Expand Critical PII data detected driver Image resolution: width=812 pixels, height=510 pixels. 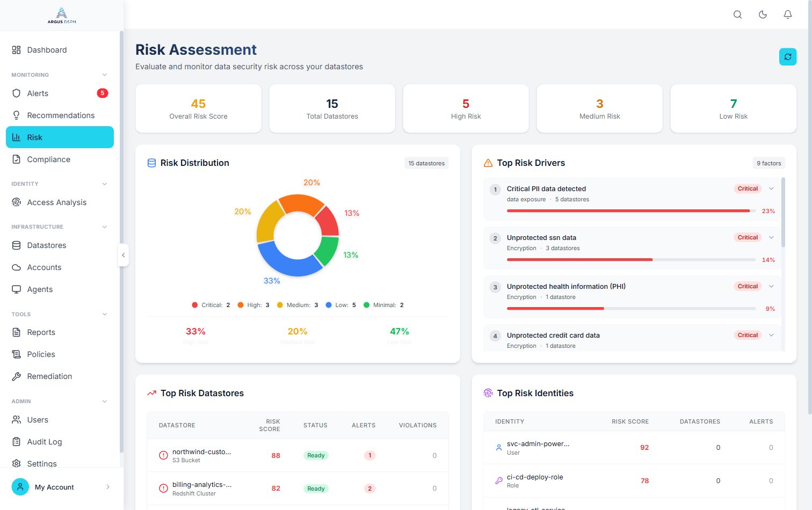[771, 188]
